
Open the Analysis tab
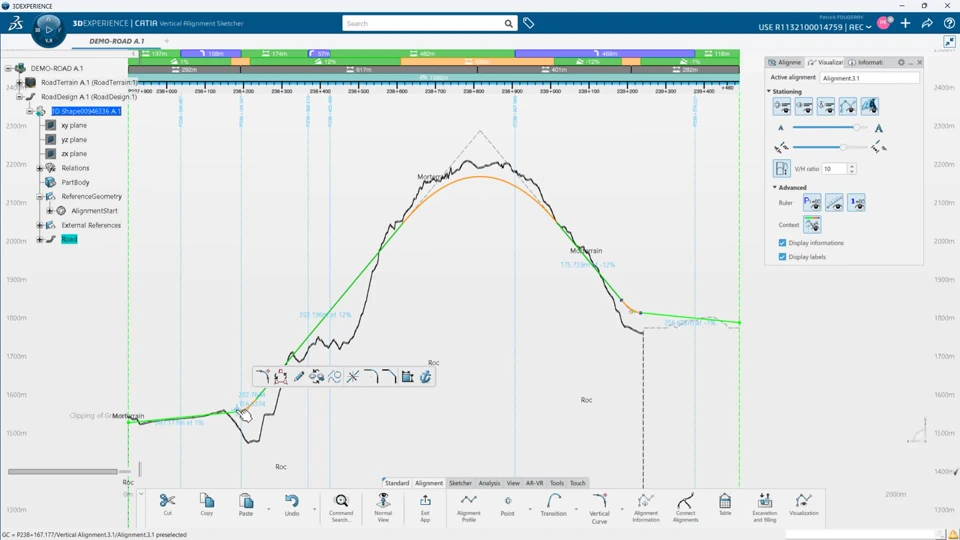pos(489,483)
